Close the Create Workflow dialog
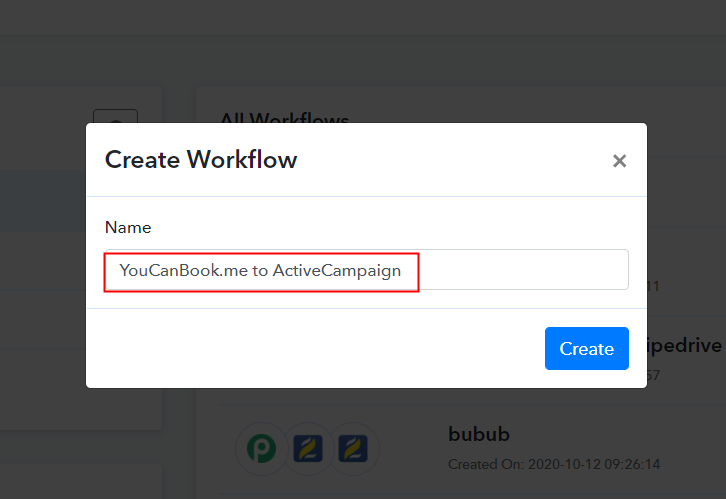This screenshot has width=726, height=499. (619, 161)
